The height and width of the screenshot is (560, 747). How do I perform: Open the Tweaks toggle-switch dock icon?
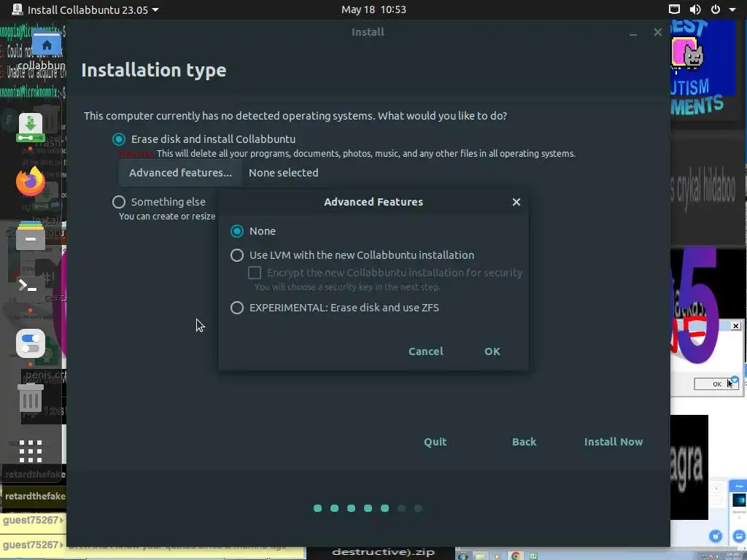pos(31,343)
